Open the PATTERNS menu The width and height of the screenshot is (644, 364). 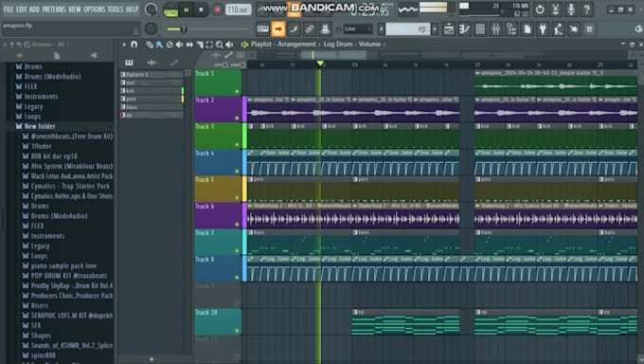[54, 9]
